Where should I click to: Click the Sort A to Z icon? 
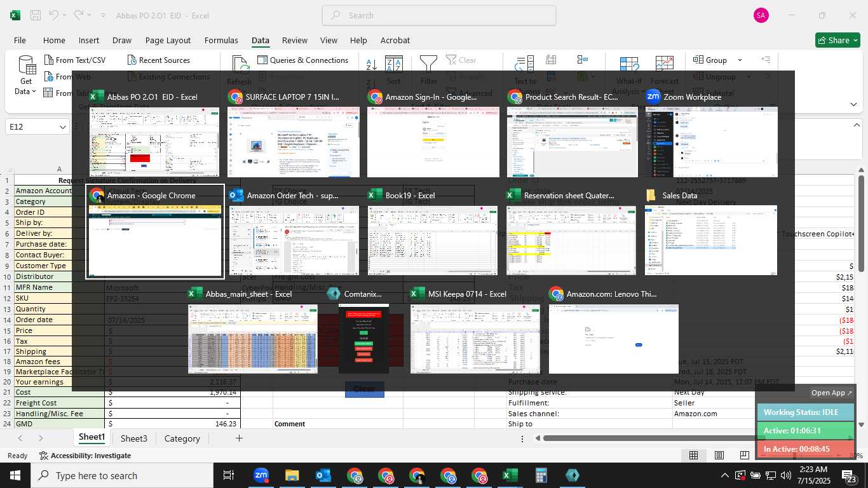[x=372, y=64]
